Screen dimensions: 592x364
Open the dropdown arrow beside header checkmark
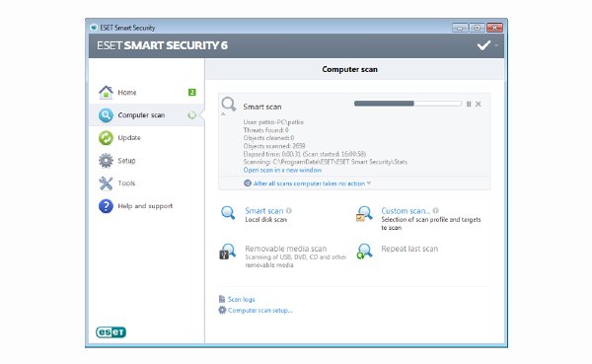(x=496, y=45)
